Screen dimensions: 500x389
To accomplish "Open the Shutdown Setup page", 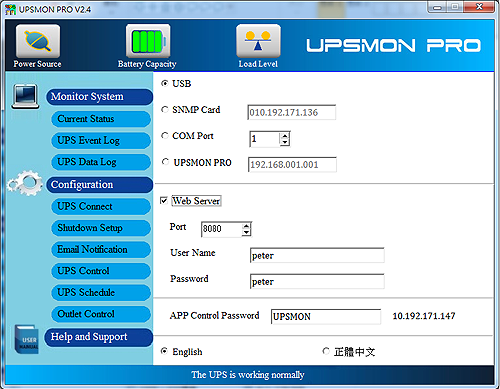I will (x=101, y=228).
